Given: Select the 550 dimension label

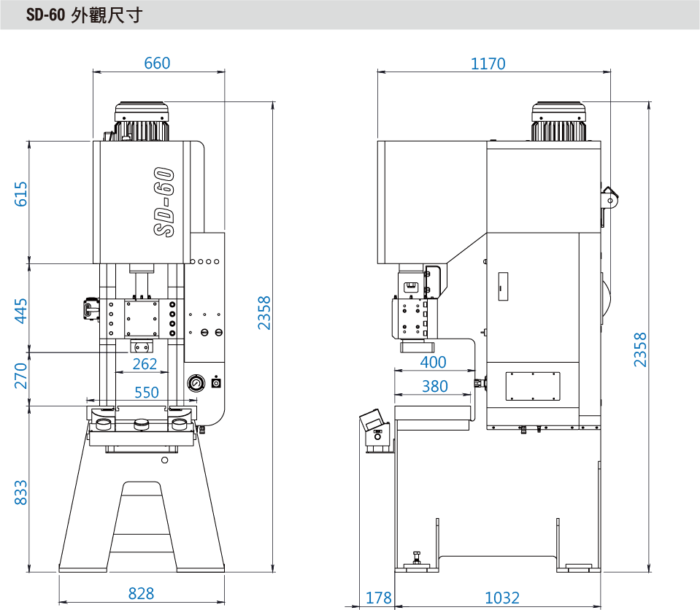Looking at the screenshot, I should click(x=147, y=393).
